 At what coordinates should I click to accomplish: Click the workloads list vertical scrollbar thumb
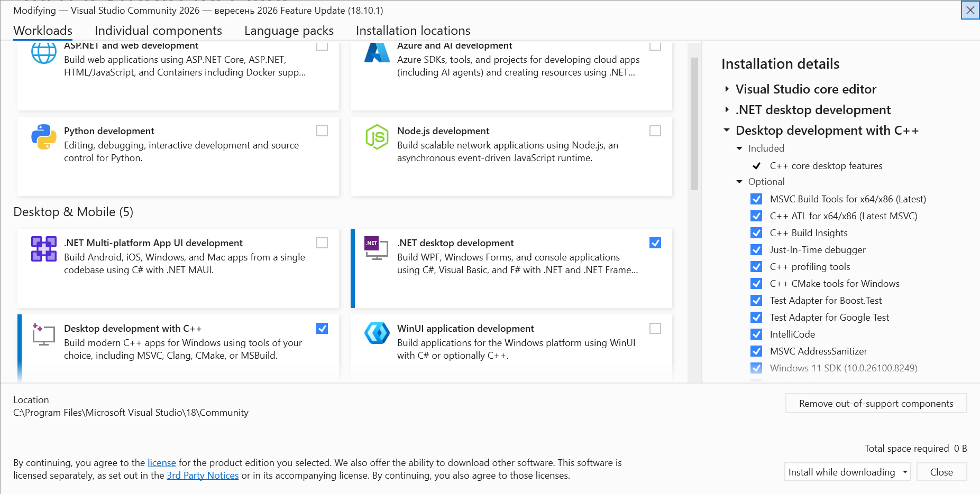[x=694, y=123]
